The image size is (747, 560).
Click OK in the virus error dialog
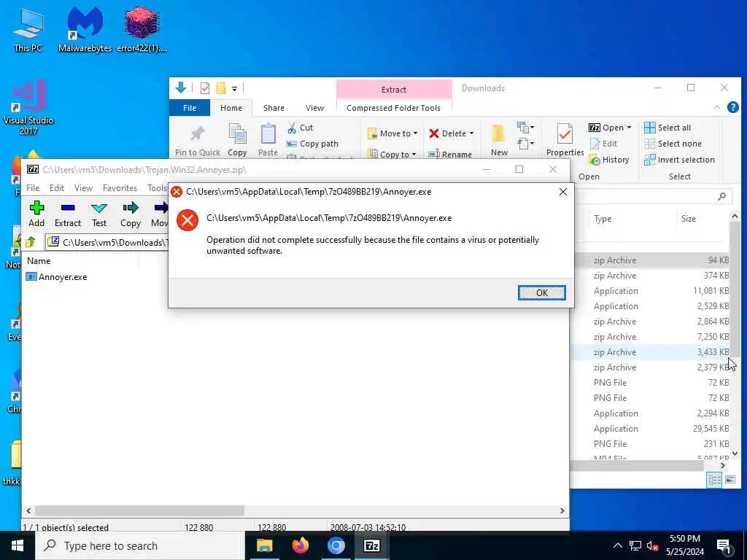click(x=542, y=292)
